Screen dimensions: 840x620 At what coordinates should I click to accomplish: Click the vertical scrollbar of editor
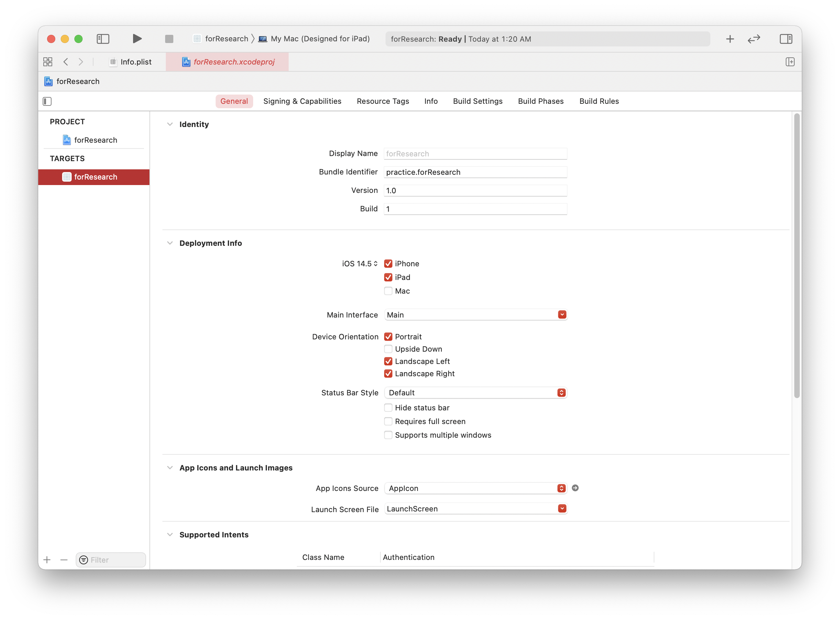coord(797,255)
